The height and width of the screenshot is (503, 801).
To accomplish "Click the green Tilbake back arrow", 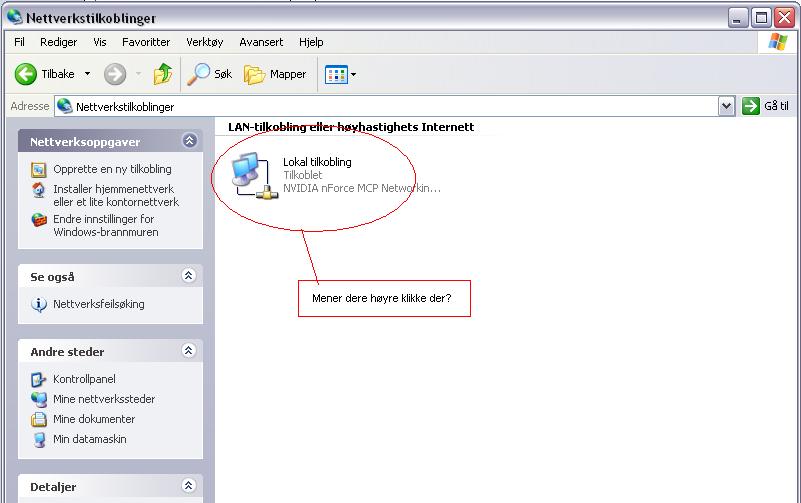I will (26, 75).
